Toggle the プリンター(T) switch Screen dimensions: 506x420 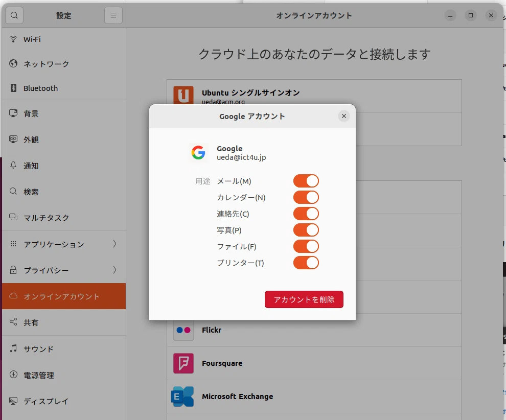[x=306, y=263]
